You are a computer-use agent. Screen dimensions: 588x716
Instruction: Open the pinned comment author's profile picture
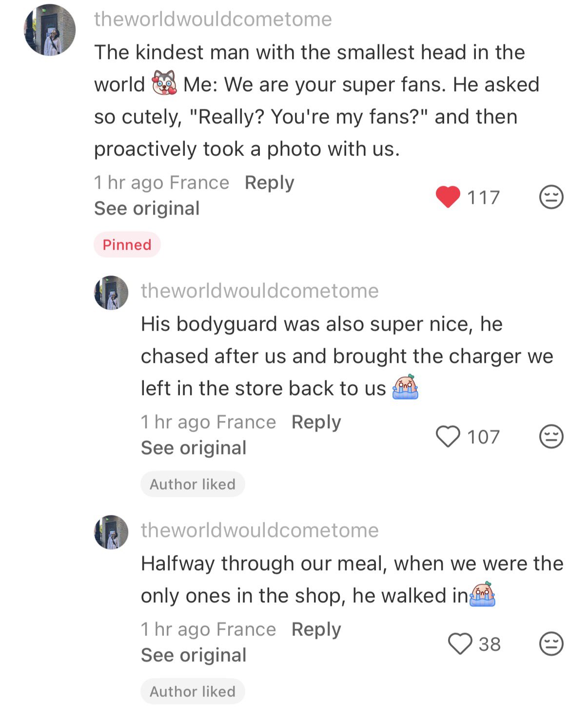[50, 30]
